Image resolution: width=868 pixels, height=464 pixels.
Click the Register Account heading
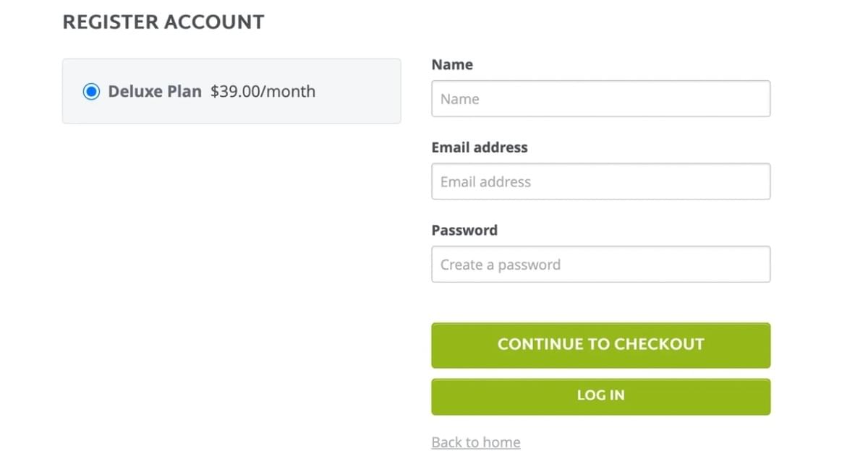click(163, 22)
